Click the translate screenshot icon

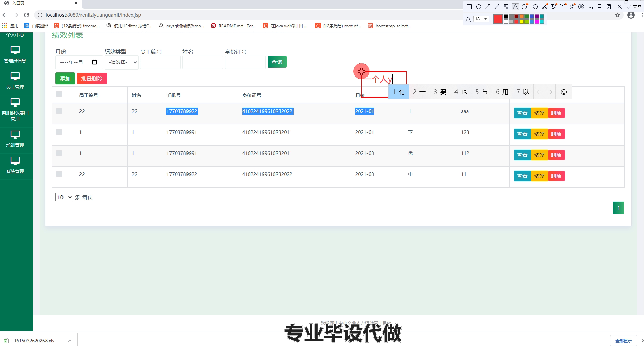[x=554, y=7]
